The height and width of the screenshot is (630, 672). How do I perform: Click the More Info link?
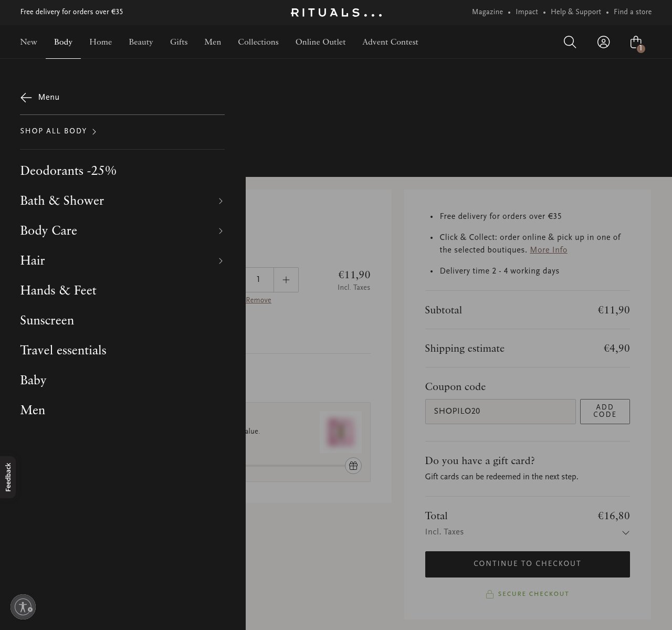pos(549,250)
